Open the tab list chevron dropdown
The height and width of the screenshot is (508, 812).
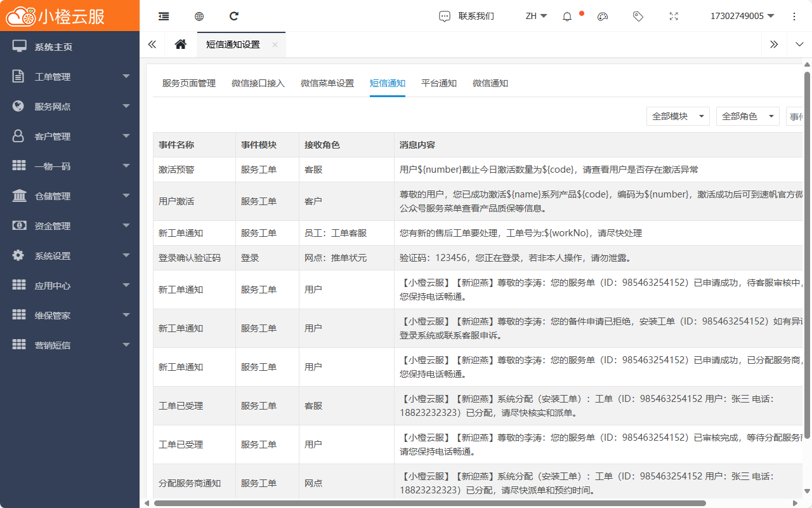pyautogui.click(x=799, y=44)
